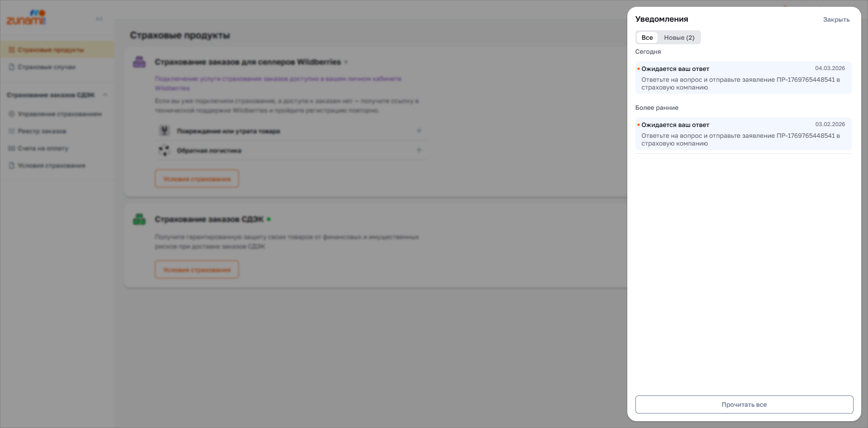The image size is (868, 428).
Task: Expand the Обратная логистика plus sign
Action: (x=419, y=150)
